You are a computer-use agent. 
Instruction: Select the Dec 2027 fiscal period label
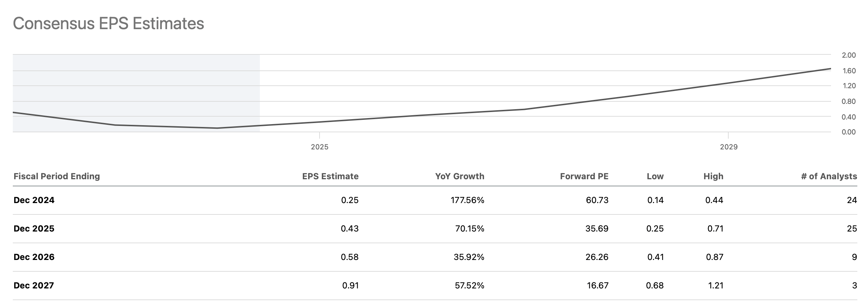click(x=34, y=286)
